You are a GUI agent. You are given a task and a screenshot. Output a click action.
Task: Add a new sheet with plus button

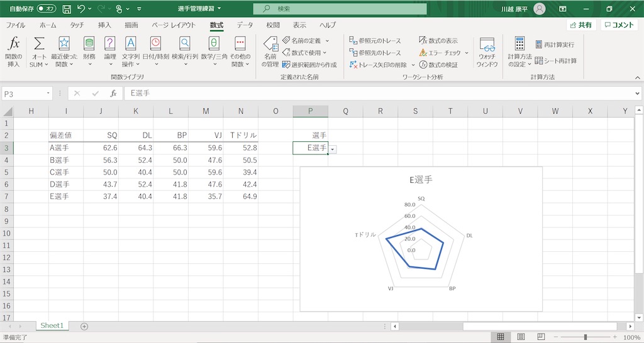coord(84,326)
